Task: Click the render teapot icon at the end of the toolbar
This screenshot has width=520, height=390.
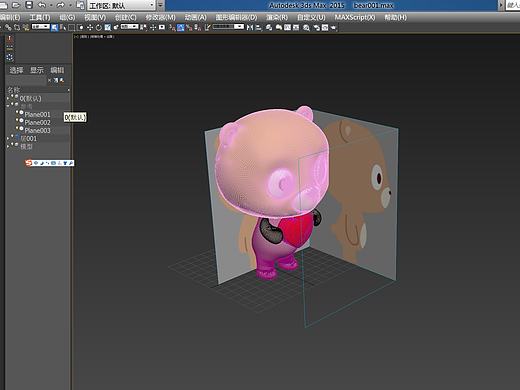Action: [333, 28]
